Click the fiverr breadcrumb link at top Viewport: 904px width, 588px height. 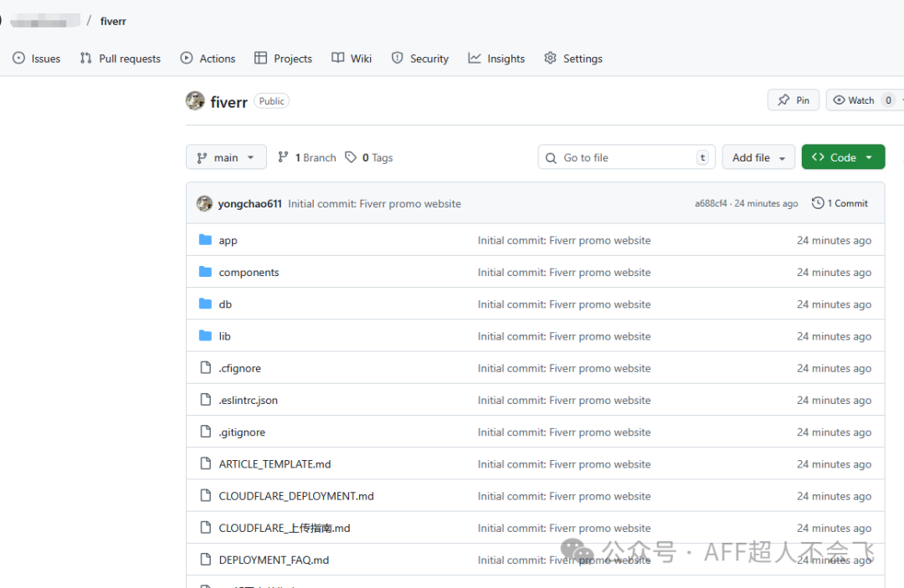(113, 21)
